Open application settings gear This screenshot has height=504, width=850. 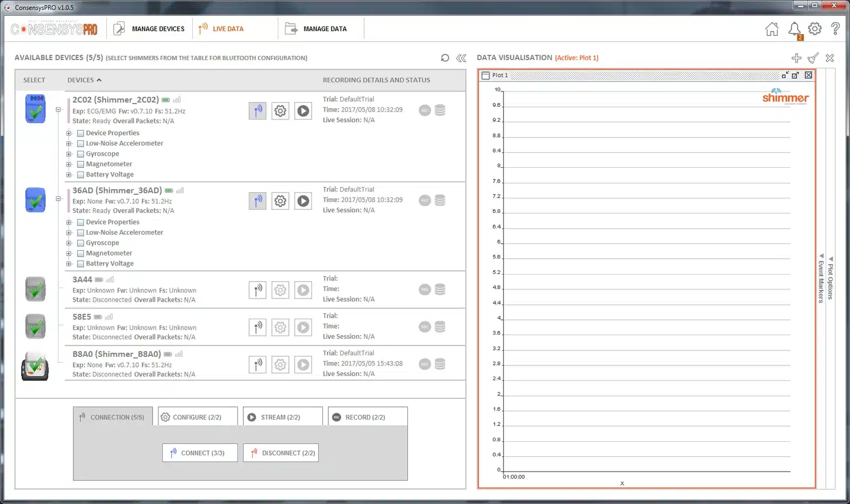click(815, 29)
